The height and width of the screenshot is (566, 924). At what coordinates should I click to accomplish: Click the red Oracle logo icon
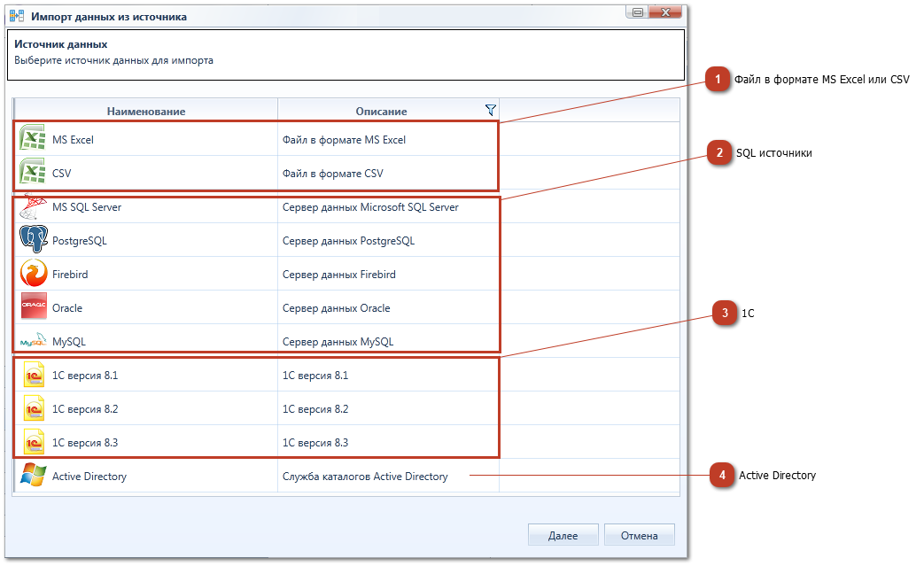[34, 305]
